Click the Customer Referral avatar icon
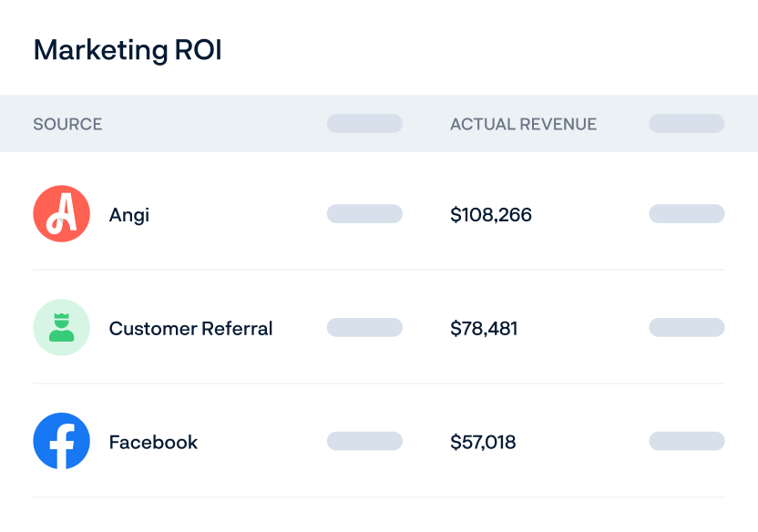Screen dimensions: 758x532 point(61,328)
